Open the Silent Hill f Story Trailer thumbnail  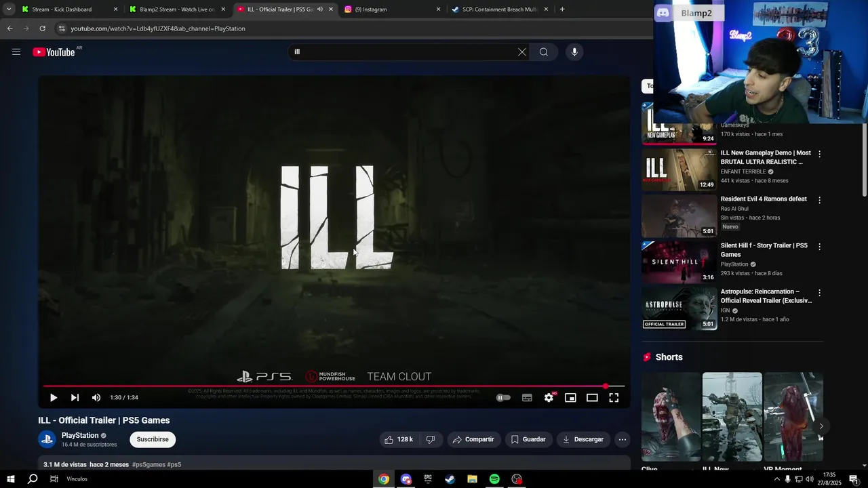tap(679, 262)
